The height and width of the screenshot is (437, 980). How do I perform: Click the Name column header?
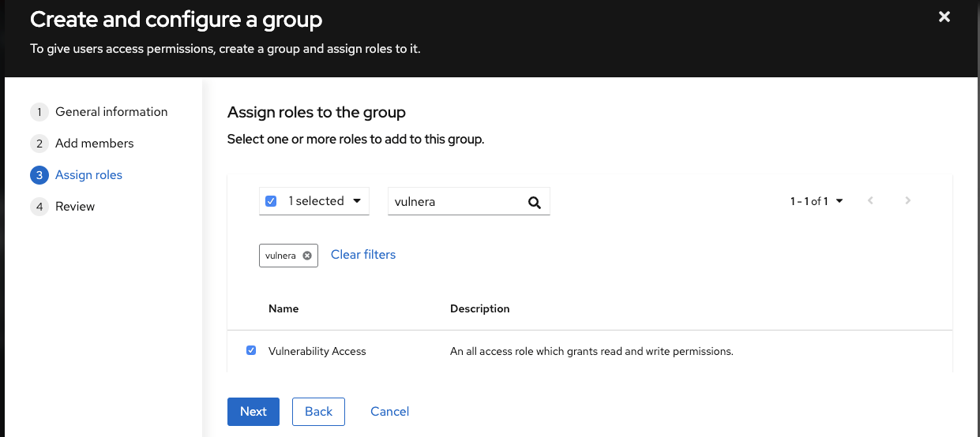[283, 308]
